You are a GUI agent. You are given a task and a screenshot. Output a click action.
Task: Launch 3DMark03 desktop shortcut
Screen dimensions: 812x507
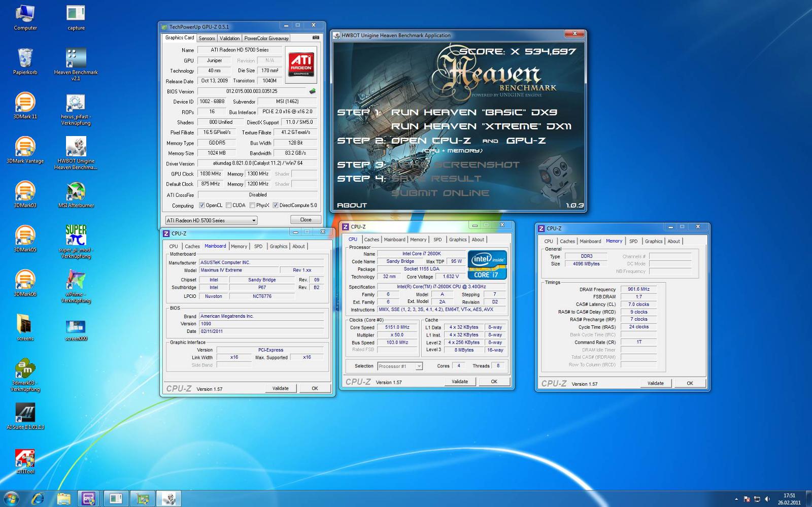coord(25,194)
